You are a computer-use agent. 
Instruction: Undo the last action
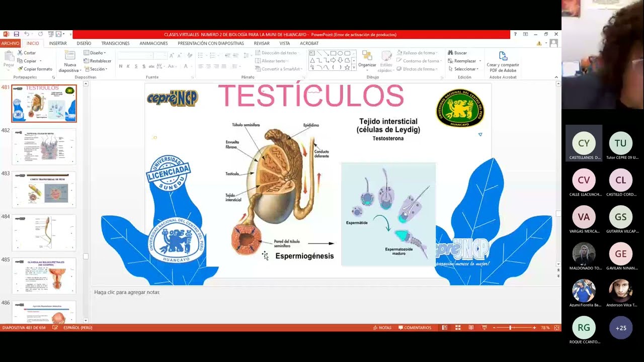pyautogui.click(x=27, y=34)
